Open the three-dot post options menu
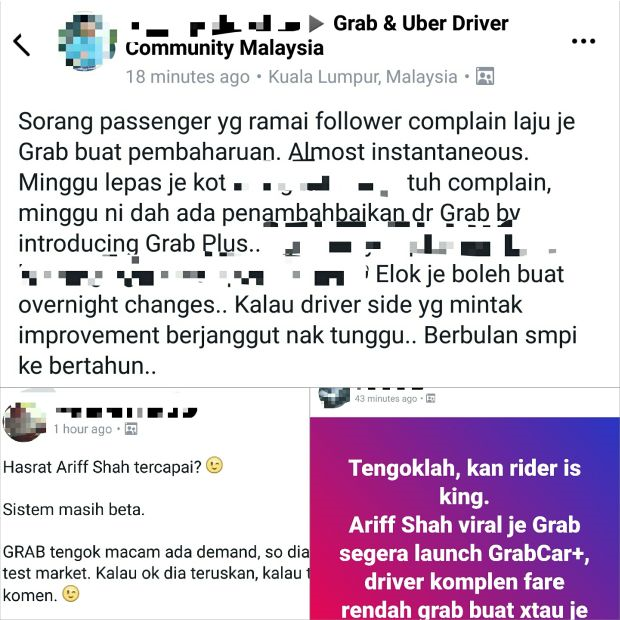The image size is (620, 620). (x=583, y=41)
